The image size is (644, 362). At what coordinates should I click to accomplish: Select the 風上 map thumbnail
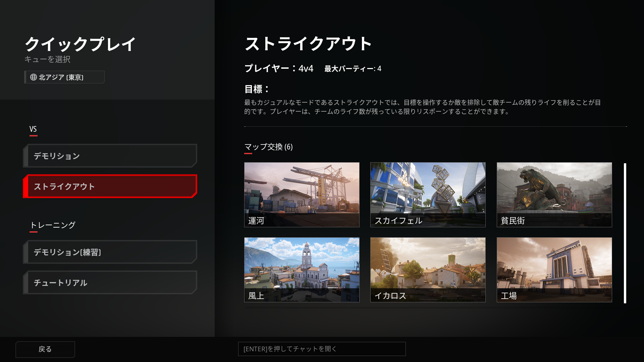(302, 269)
